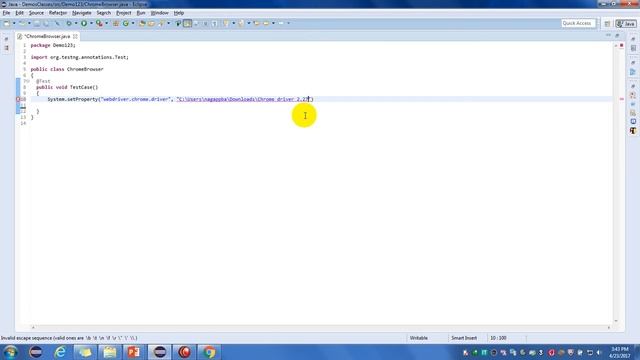Open the Windows Start button

11,352
